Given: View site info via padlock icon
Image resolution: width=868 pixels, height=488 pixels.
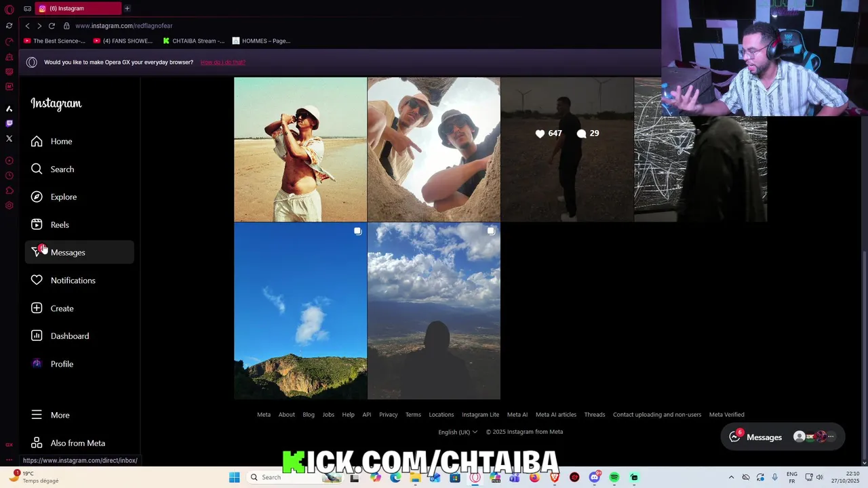Looking at the screenshot, I should point(66,26).
